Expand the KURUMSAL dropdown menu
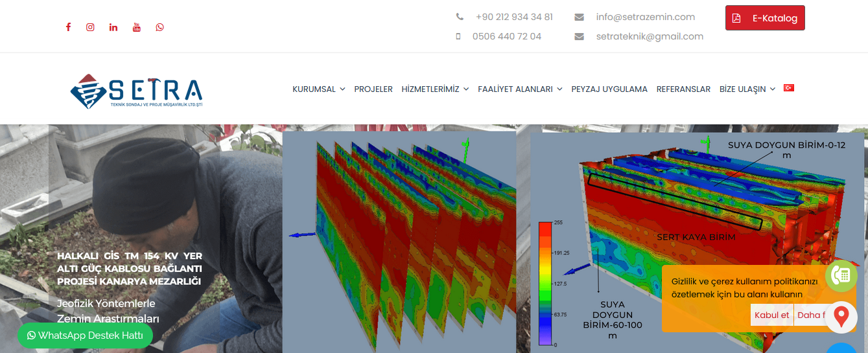 click(318, 89)
